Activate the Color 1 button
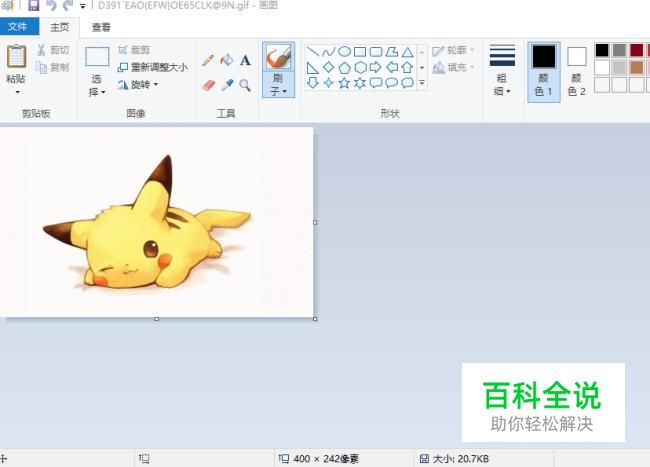Screen dimensions: 650x467 tap(543, 71)
